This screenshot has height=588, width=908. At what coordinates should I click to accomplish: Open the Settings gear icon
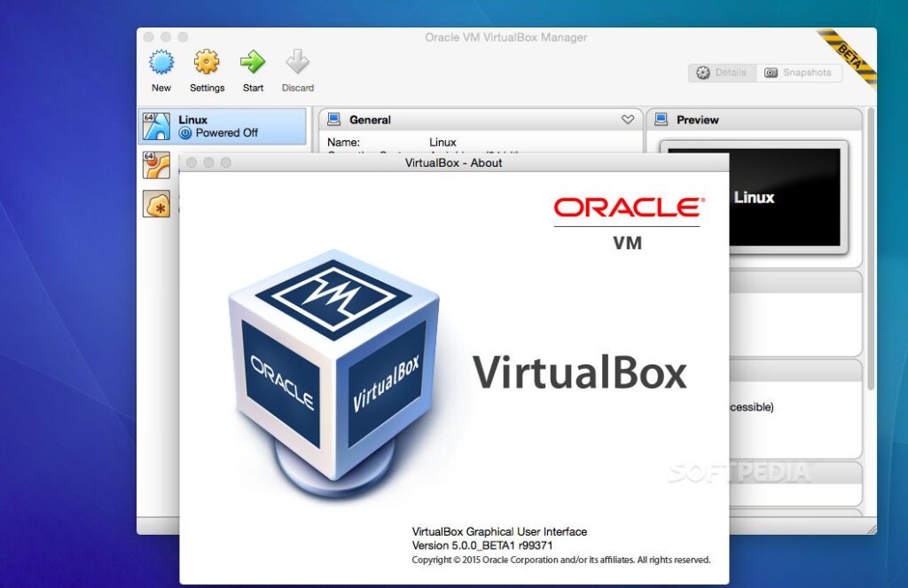pyautogui.click(x=207, y=62)
